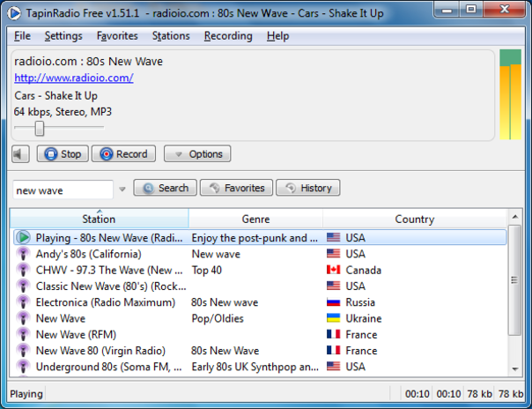The image size is (532, 409).
Task: Select CHWV - 97.3 The Wave station
Action: pyautogui.click(x=109, y=271)
